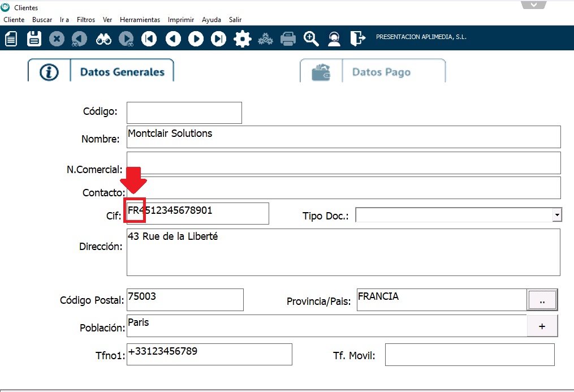
Task: Go to the previous record
Action: pyautogui.click(x=173, y=39)
